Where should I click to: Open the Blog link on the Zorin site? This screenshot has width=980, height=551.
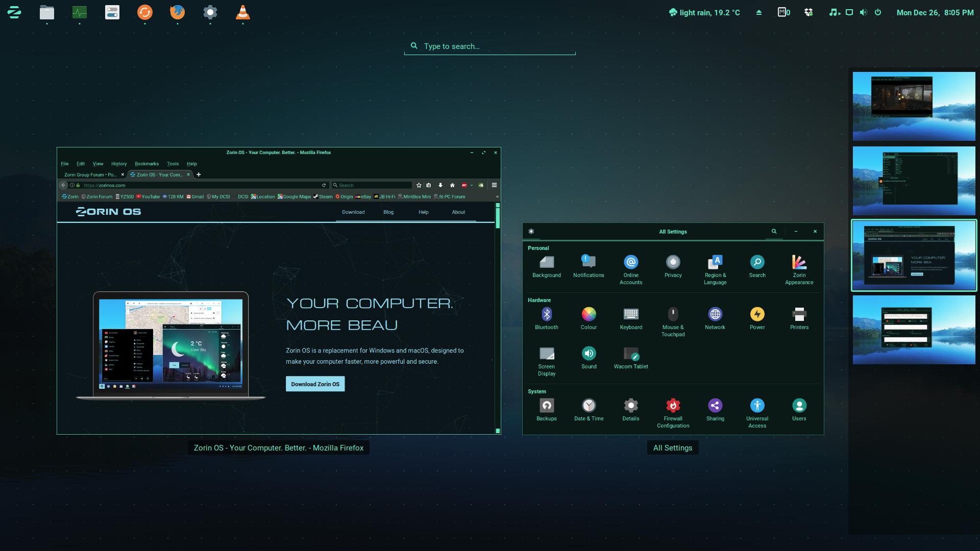click(x=388, y=212)
